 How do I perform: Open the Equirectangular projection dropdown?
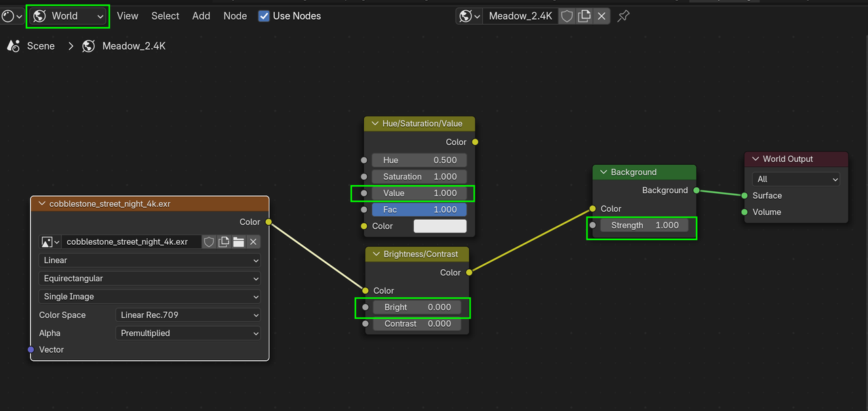click(x=149, y=278)
